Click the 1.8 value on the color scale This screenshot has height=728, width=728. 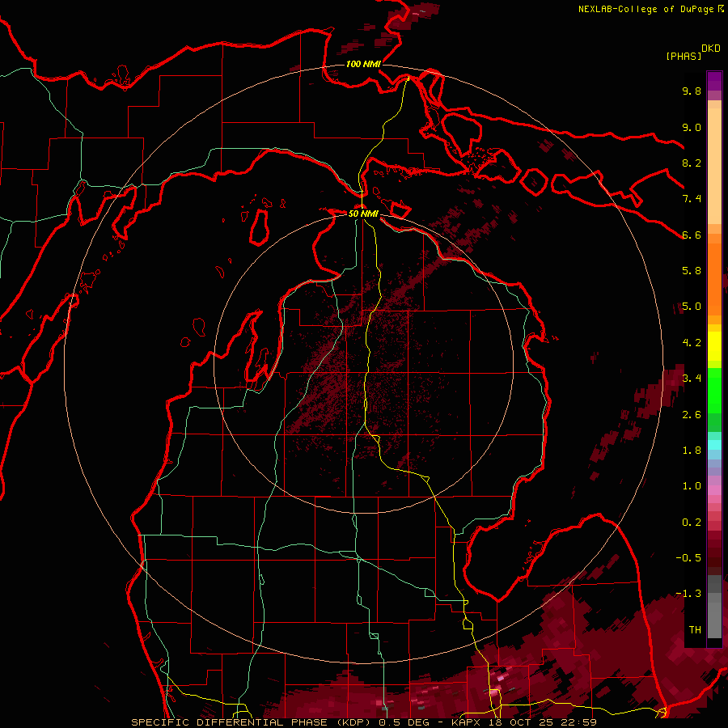pyautogui.click(x=692, y=451)
